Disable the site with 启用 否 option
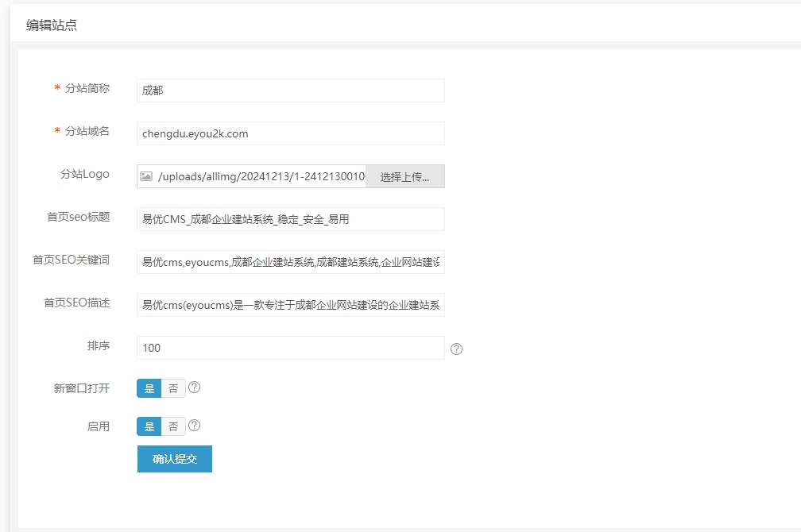Viewport: 801px width, 532px height. [173, 426]
